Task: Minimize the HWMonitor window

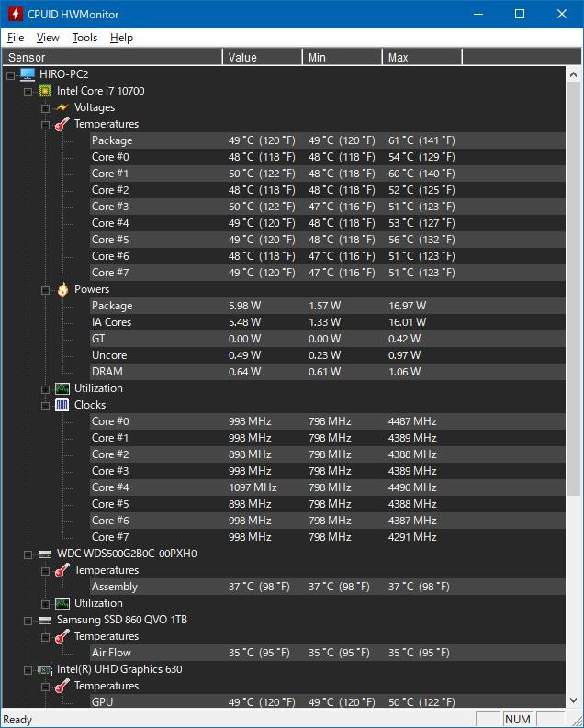Action: pos(478,14)
